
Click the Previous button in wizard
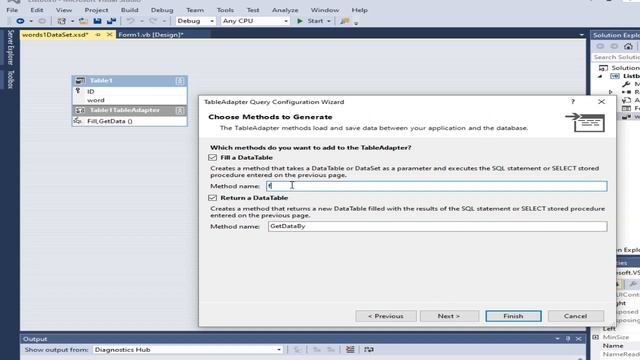coord(386,316)
